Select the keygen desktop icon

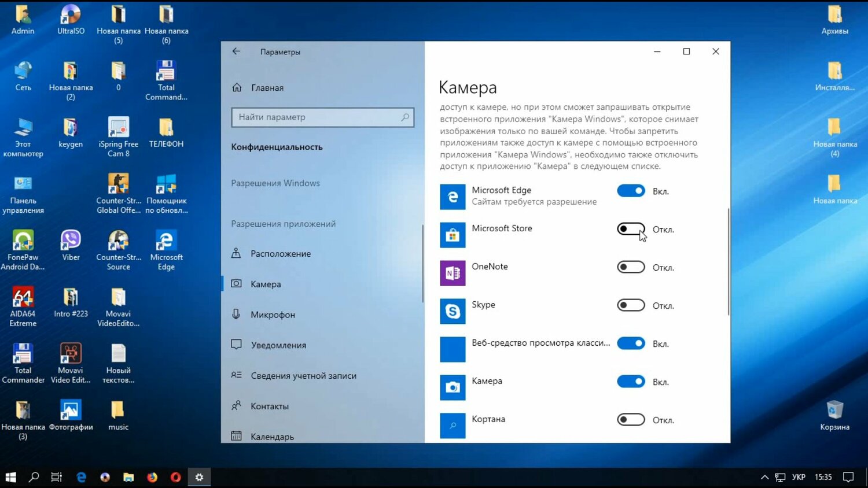[x=71, y=132]
